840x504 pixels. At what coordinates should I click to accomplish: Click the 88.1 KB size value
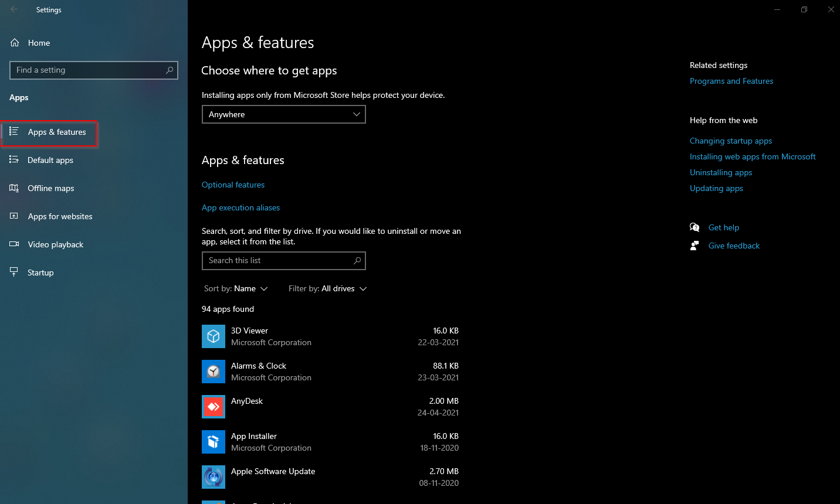[446, 366]
